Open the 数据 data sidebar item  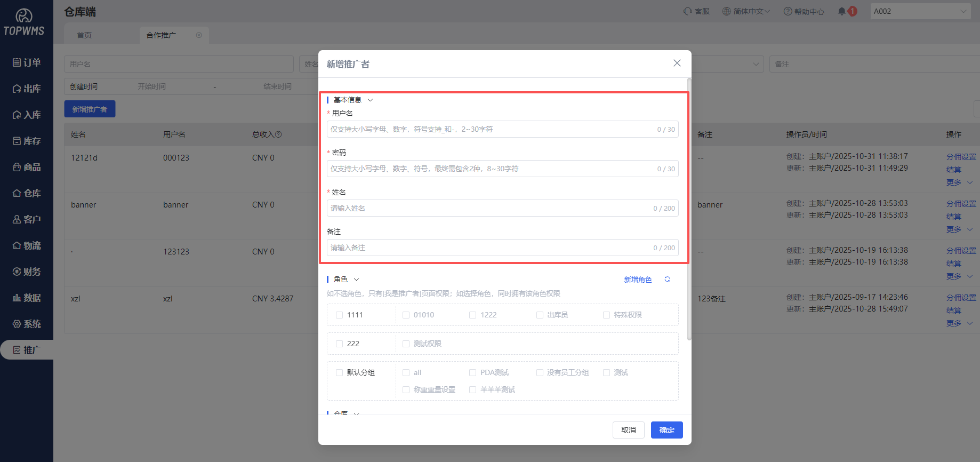pos(27,298)
